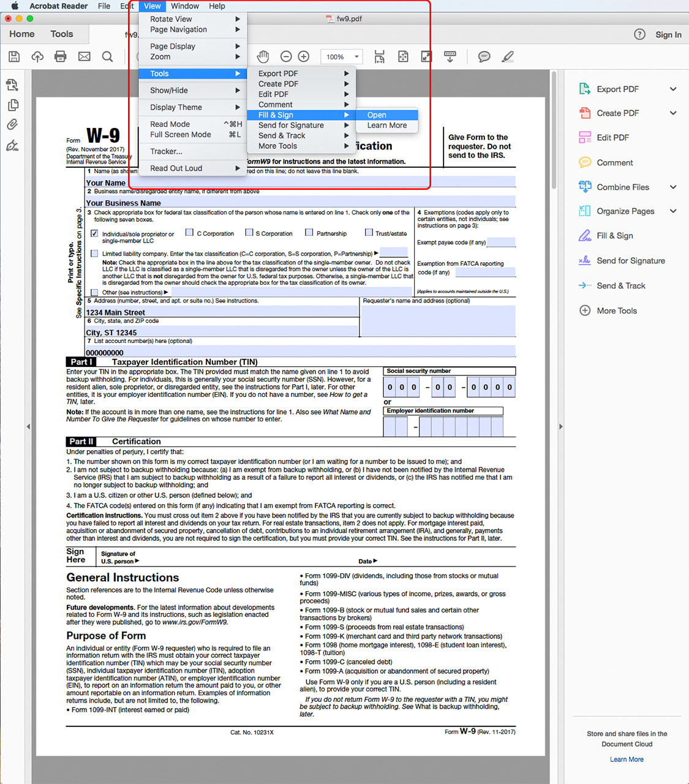Viewport: 689px width, 784px height.
Task: Switch to the Tools tab
Action: pos(62,34)
